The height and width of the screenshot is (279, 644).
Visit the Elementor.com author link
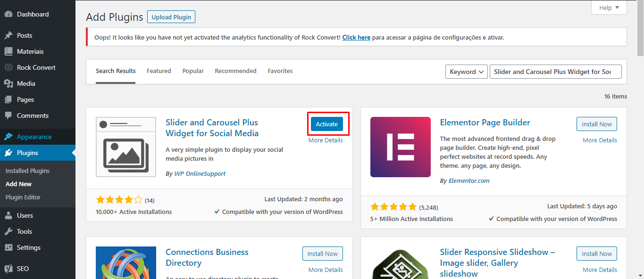(x=469, y=181)
